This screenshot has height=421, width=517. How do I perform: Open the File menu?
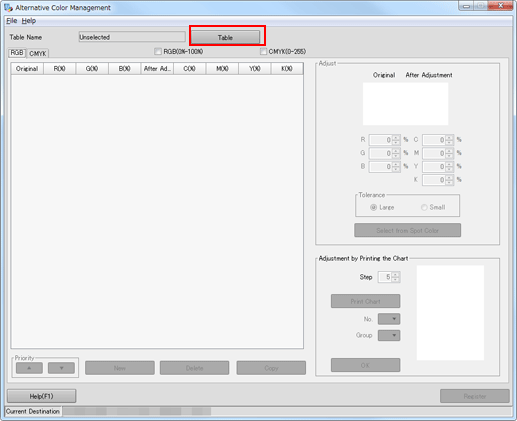tap(12, 21)
